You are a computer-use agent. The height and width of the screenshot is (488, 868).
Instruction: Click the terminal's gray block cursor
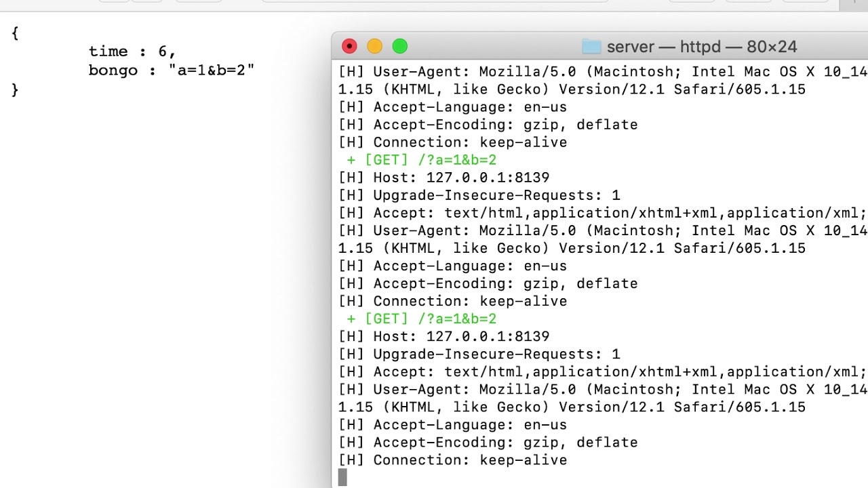[x=342, y=478]
